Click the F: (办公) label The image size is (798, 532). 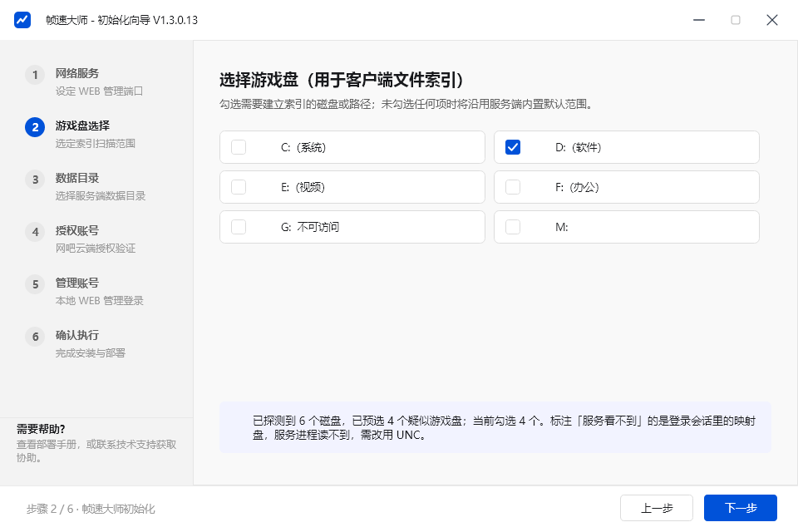[x=577, y=187]
